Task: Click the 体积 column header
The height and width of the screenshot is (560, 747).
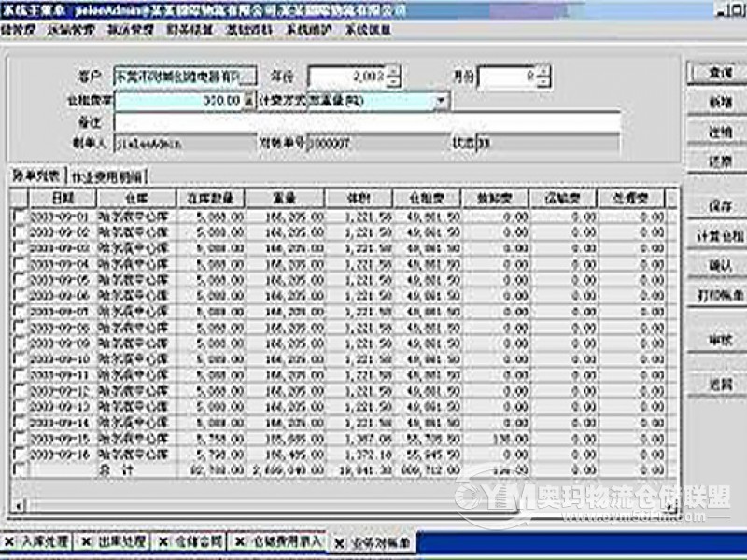Action: [359, 198]
